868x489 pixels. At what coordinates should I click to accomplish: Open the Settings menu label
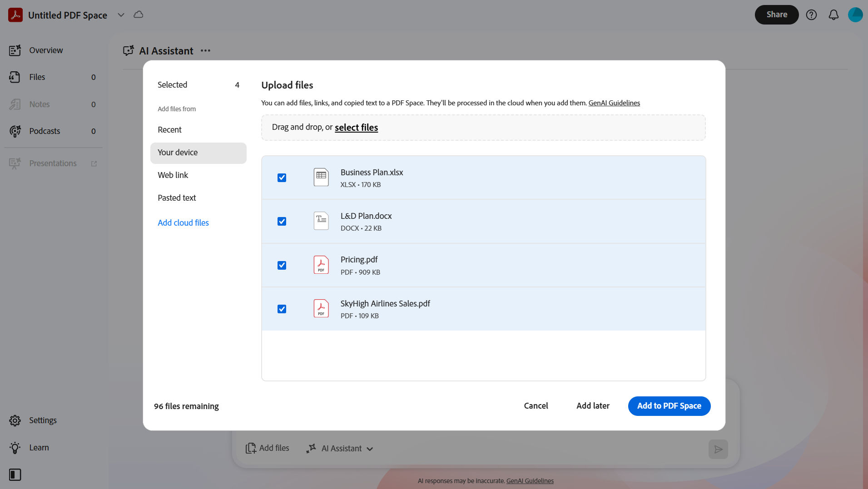[x=43, y=420]
